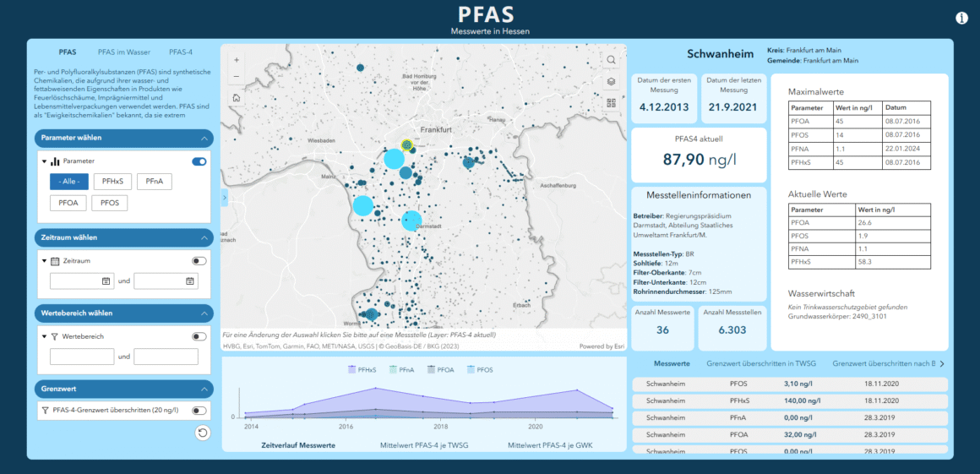This screenshot has height=474, width=980.
Task: Reset all filters with the circular arrow
Action: 203,432
